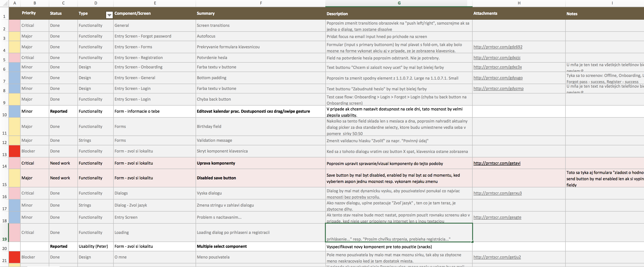
Task: Select column E header
Action: point(154,3)
